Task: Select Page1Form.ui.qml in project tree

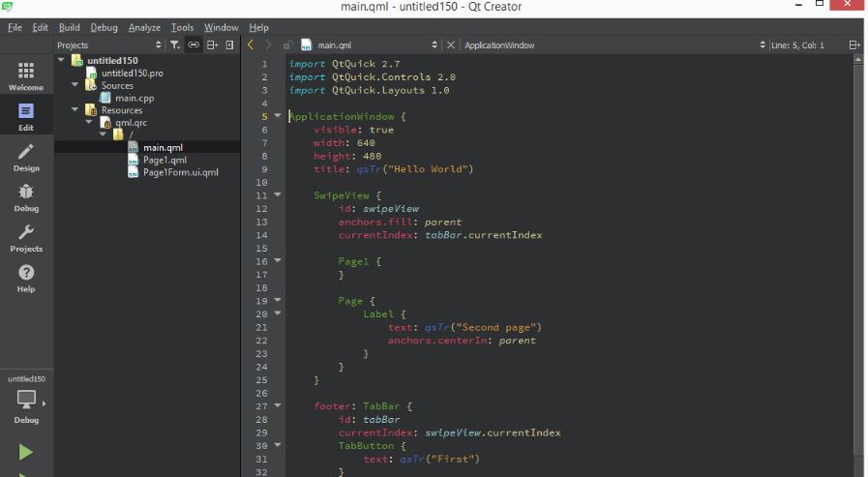Action: [x=180, y=172]
